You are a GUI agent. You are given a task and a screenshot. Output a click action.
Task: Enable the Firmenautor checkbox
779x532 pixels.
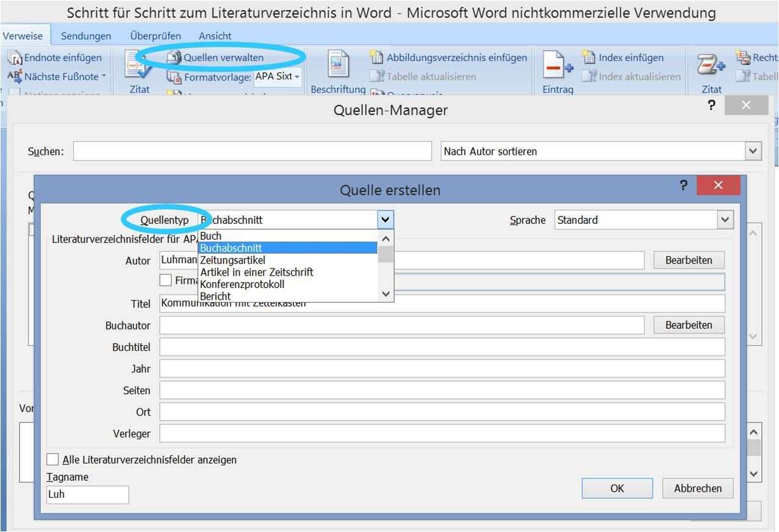165,280
